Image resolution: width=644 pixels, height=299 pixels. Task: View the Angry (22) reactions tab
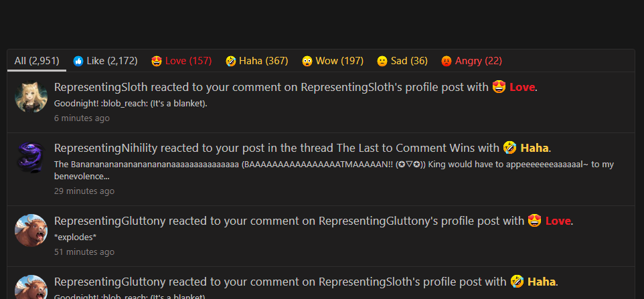point(471,61)
